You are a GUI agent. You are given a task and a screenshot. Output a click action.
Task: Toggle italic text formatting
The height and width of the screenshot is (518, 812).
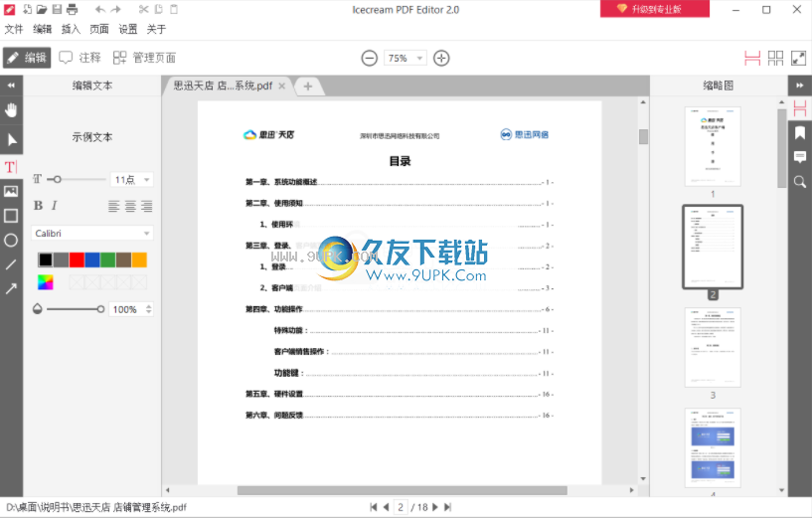(x=54, y=206)
